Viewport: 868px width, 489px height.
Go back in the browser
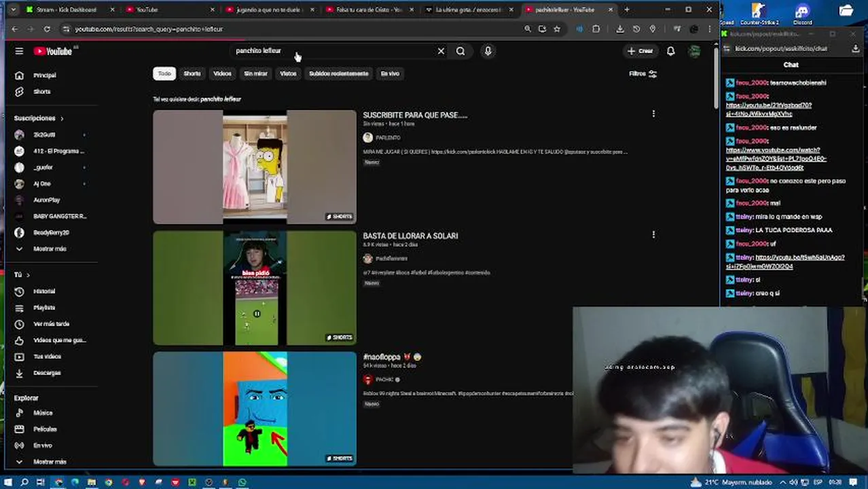(15, 29)
